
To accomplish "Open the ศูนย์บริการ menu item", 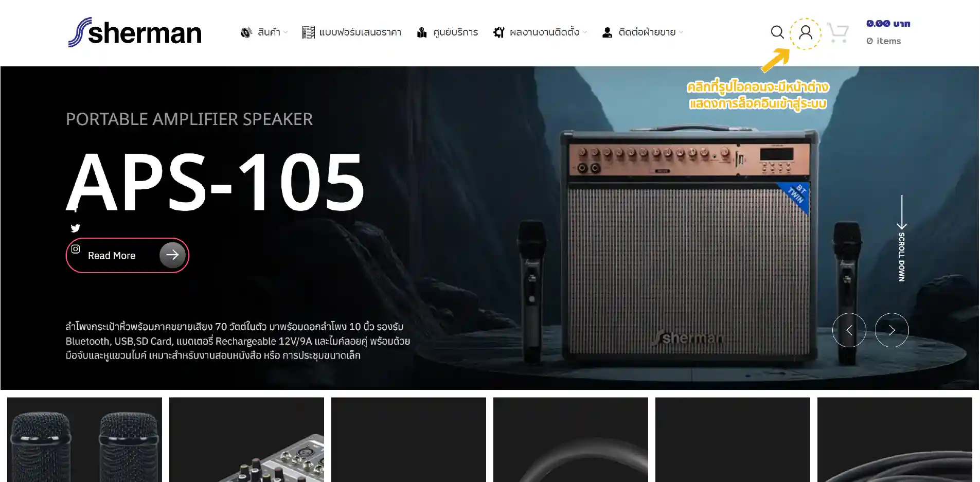I will (x=447, y=32).
